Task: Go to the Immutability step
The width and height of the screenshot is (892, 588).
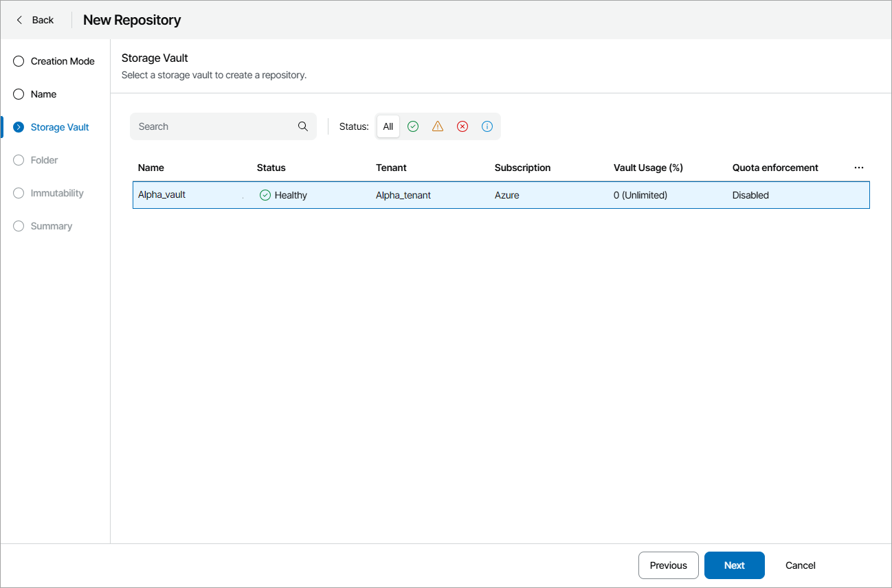Action: [x=18, y=193]
